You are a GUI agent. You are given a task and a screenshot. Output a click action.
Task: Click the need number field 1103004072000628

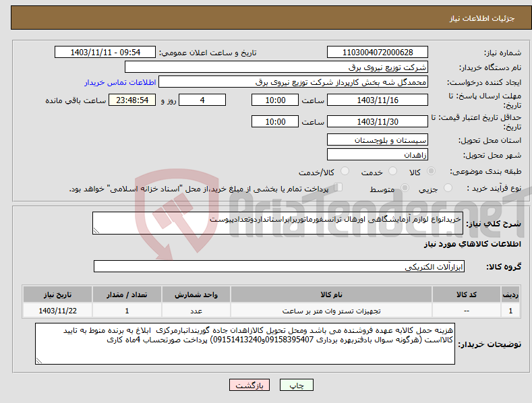coord(378,53)
